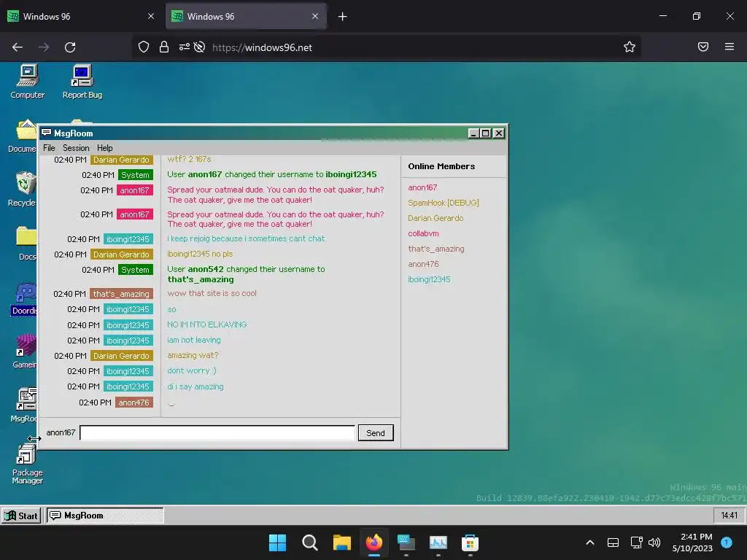Open the Firefox hamburger menu

[x=729, y=47]
